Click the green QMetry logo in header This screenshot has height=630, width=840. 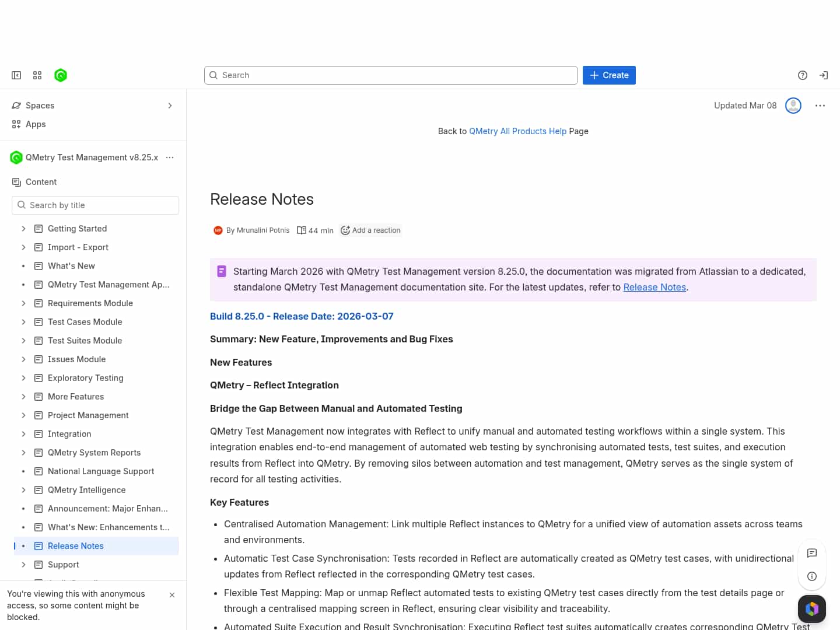coord(61,75)
